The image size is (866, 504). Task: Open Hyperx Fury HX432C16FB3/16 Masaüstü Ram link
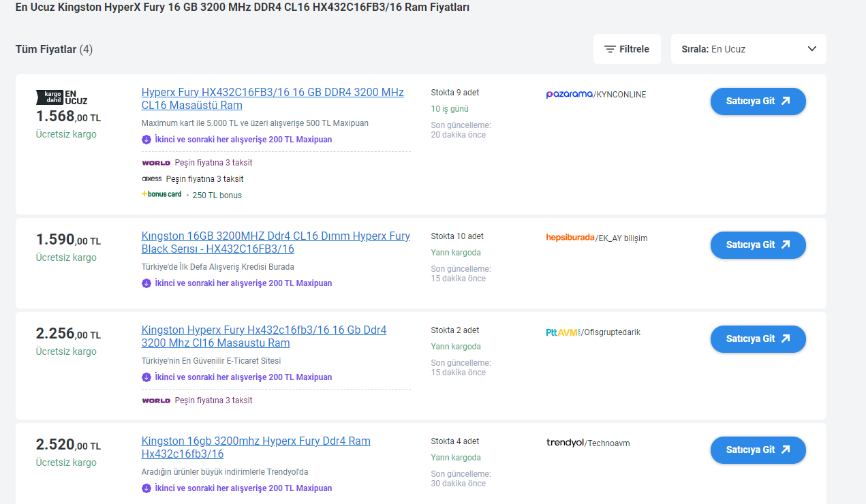point(273,99)
